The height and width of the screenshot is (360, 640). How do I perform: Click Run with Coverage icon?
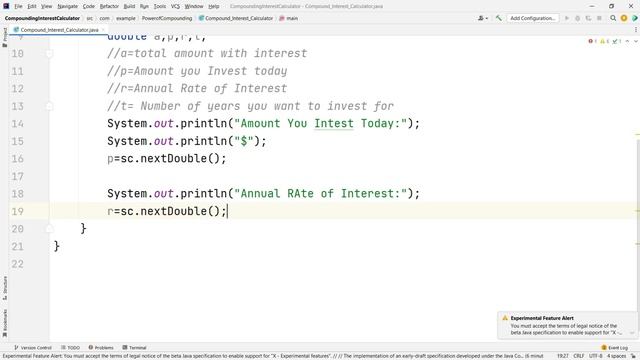pyautogui.click(x=588, y=18)
